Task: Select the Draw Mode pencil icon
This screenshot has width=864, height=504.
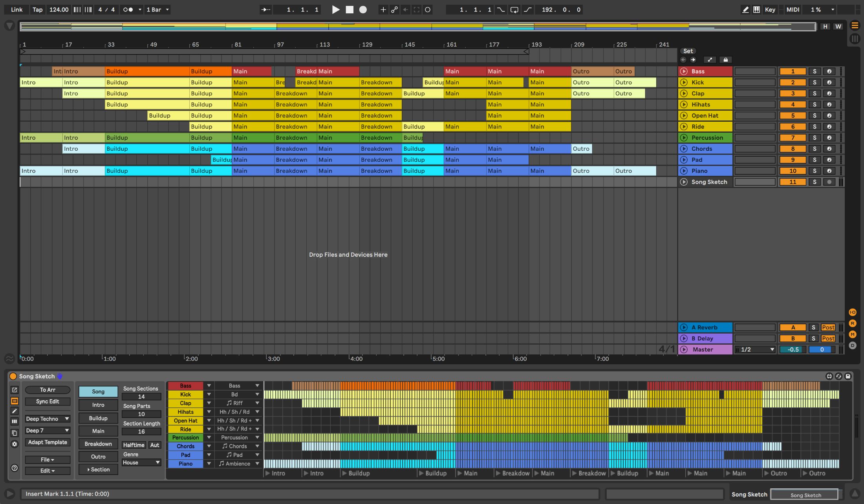Action: [745, 9]
